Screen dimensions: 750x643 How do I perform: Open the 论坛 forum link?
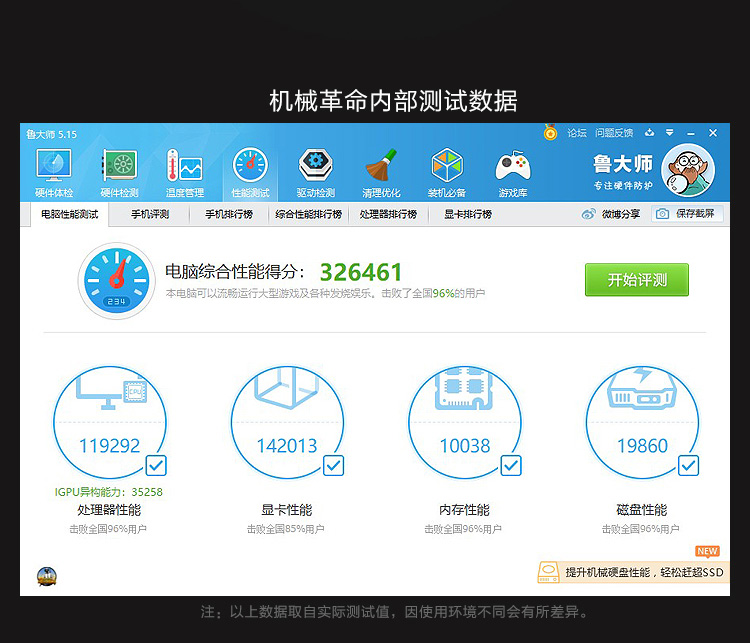pos(577,133)
